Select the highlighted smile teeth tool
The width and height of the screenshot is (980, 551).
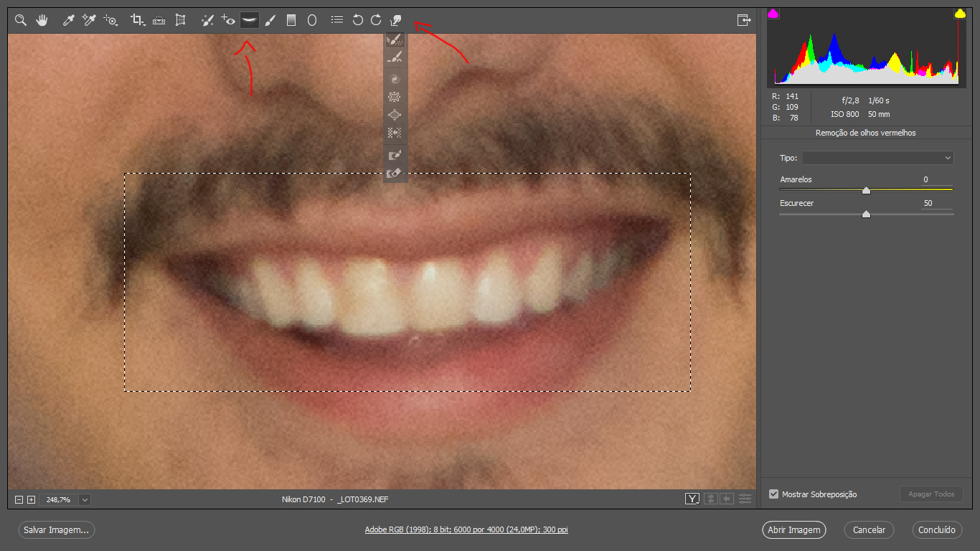tap(249, 20)
